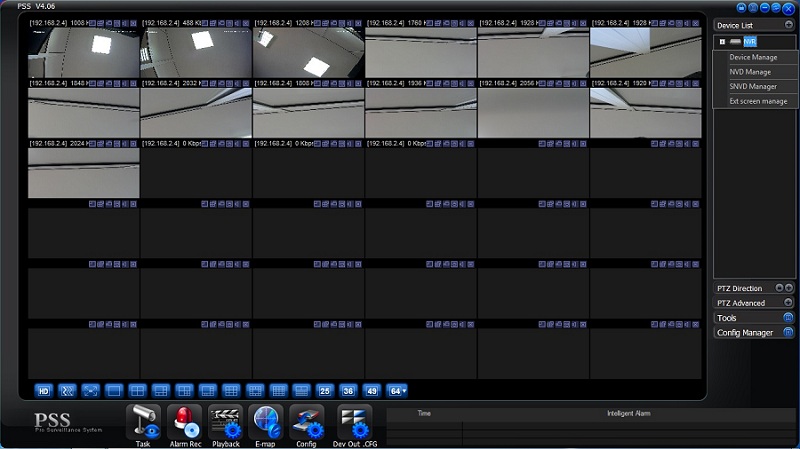Close the video channel labeled 488 Kb
The width and height of the screenshot is (800, 449).
point(246,23)
